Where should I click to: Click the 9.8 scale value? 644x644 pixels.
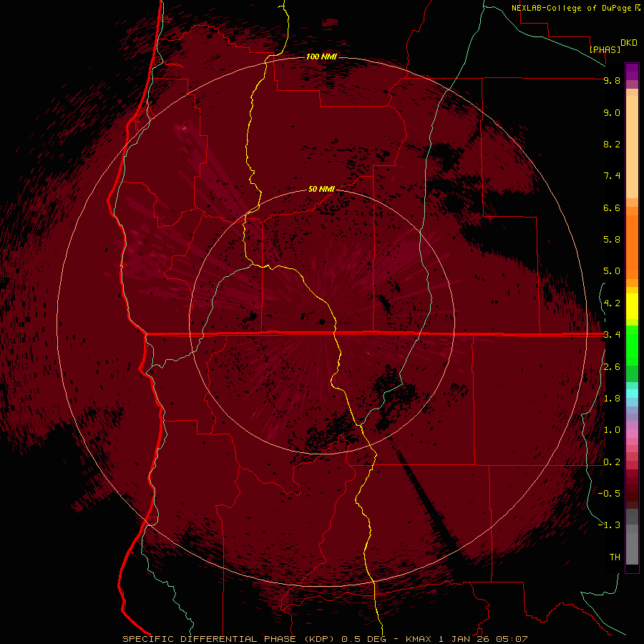tap(612, 80)
